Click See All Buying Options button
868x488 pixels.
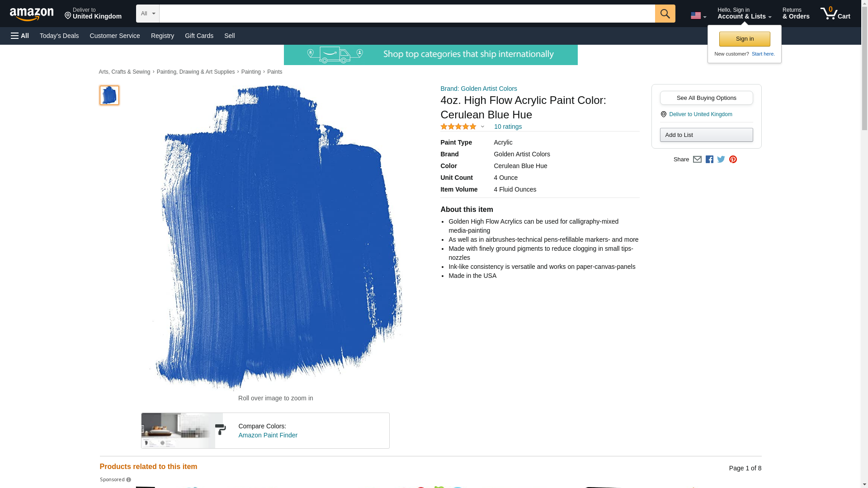tap(706, 98)
